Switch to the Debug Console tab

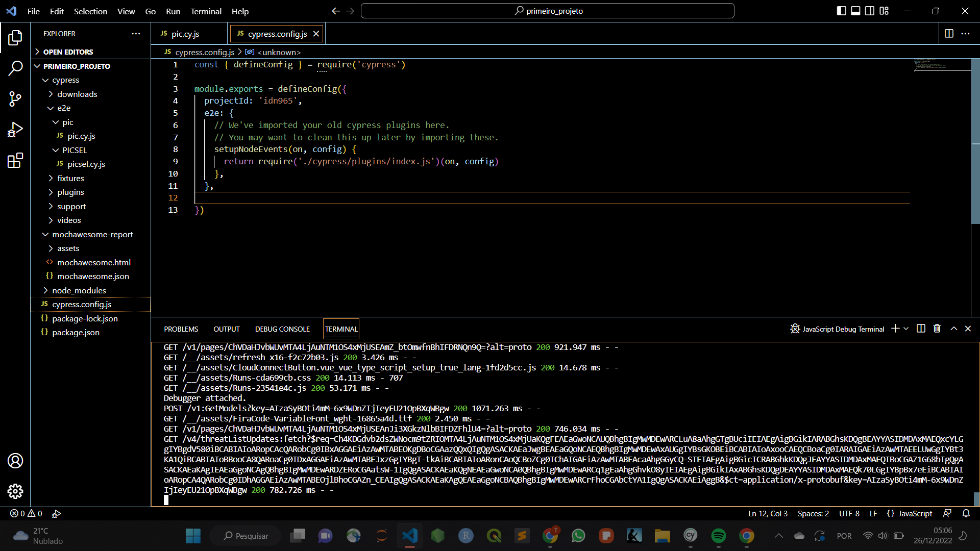(282, 329)
